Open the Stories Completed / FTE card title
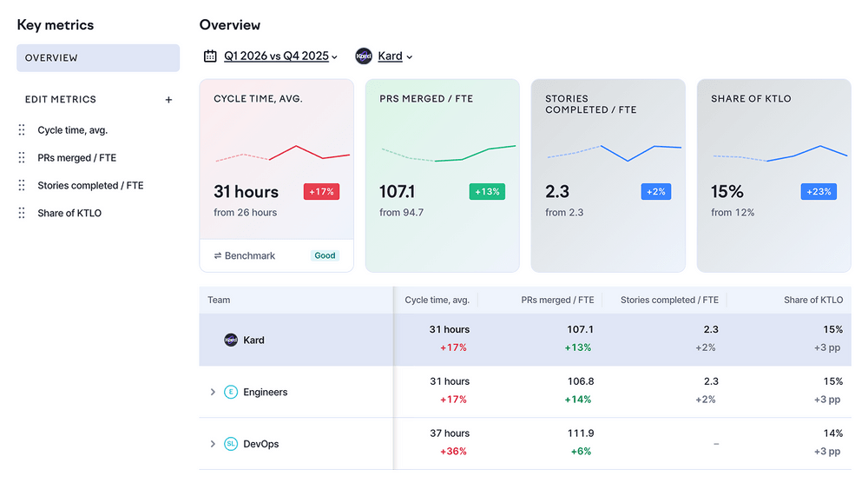The height and width of the screenshot is (496, 868). [x=590, y=104]
